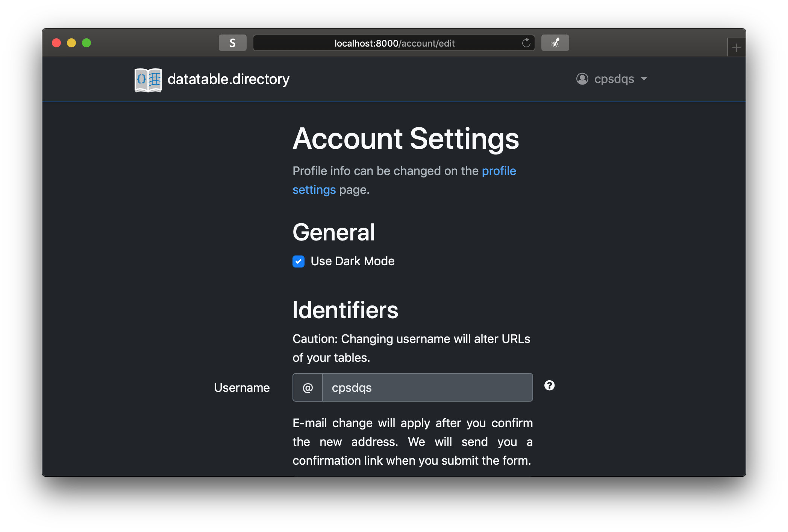
Task: Toggle dark mode via the Use Dark Mode label
Action: tap(352, 261)
